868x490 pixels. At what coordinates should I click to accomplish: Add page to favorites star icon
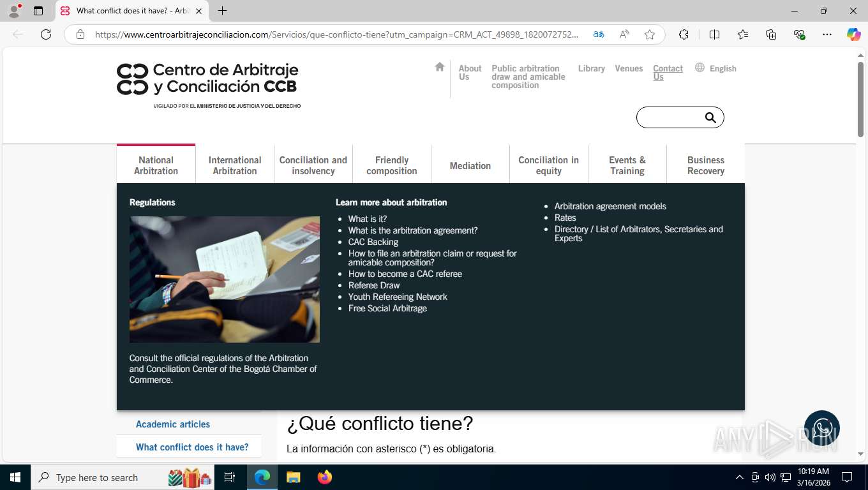point(650,34)
